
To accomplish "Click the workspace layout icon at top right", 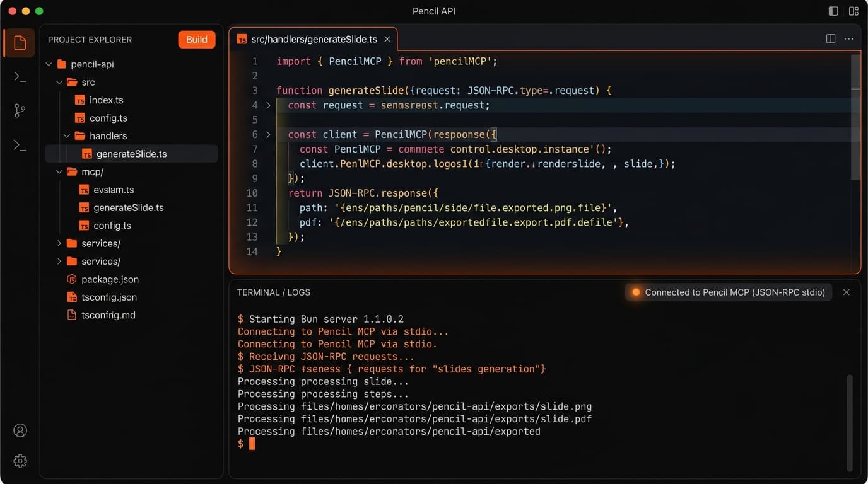I will coord(853,11).
